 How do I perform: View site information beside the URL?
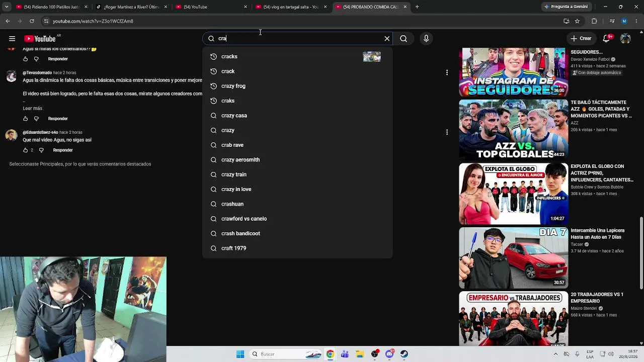tap(46, 21)
